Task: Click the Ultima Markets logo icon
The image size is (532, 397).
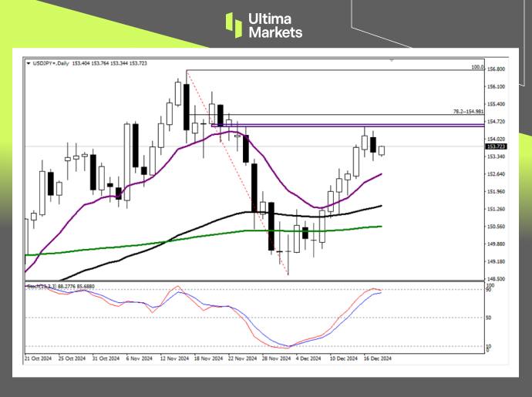Action: coord(234,24)
